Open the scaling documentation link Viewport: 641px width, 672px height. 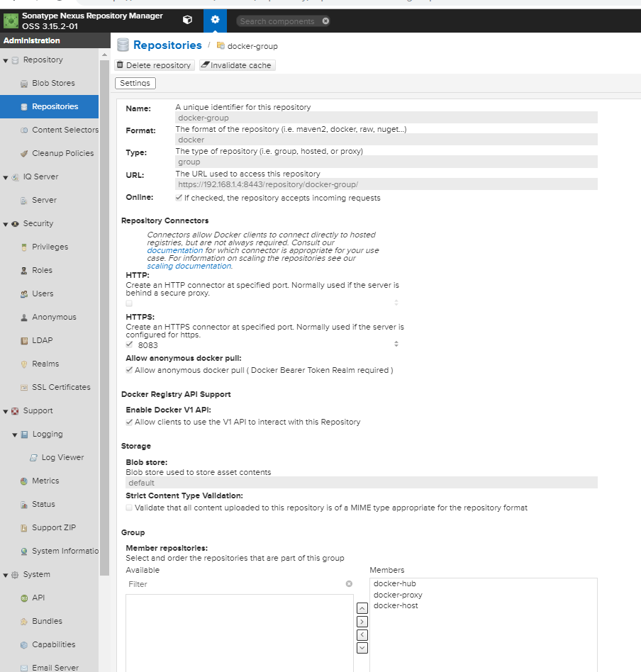tap(189, 266)
